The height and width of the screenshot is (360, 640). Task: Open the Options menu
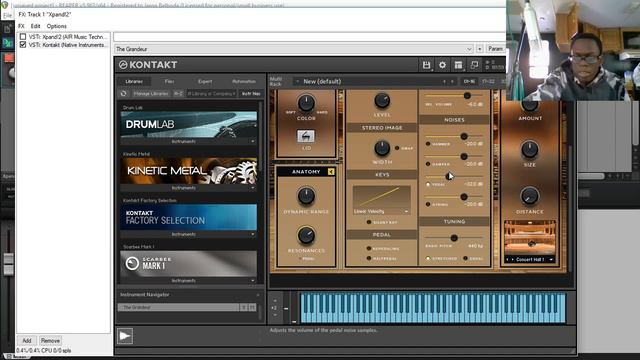coord(56,26)
